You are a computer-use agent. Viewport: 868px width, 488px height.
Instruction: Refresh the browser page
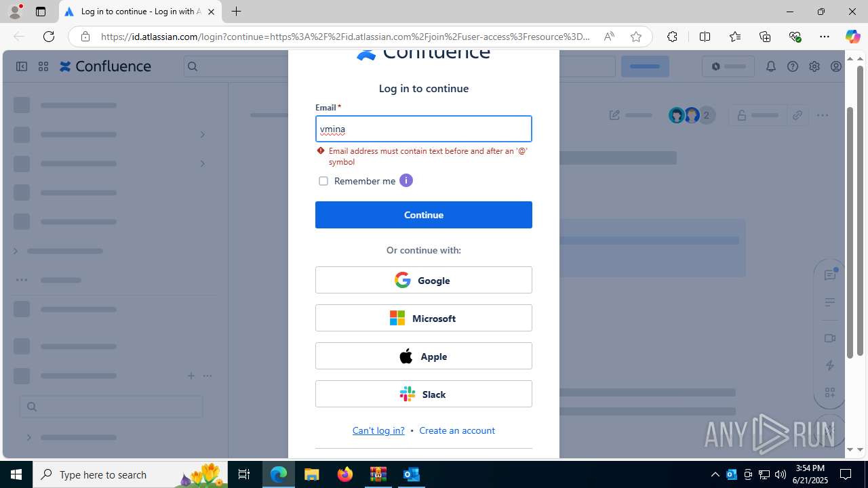click(x=49, y=37)
